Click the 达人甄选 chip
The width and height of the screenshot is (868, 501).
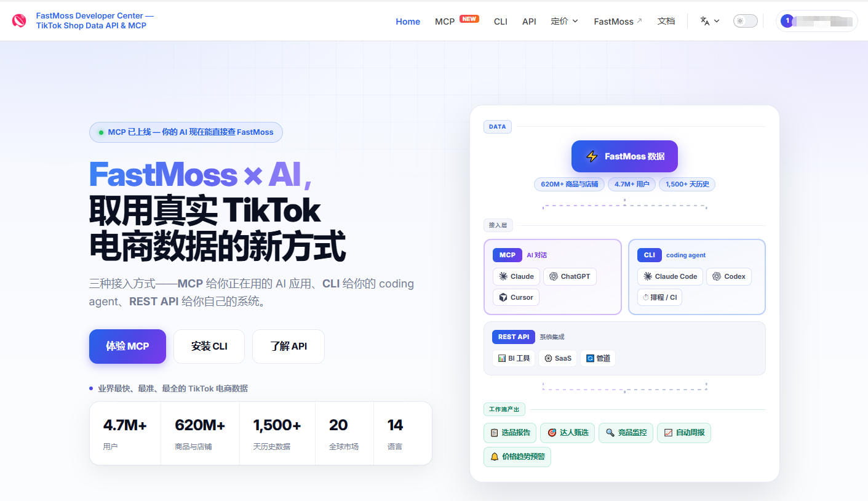pos(568,433)
